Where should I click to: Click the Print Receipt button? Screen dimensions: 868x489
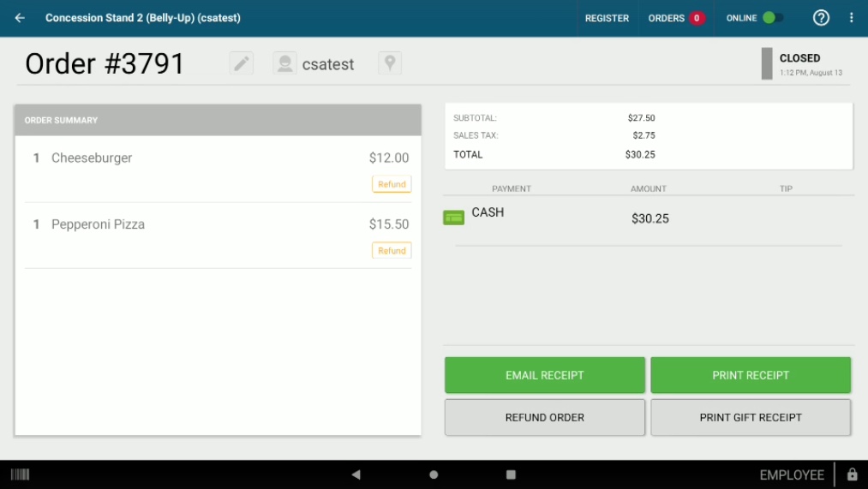coord(751,375)
